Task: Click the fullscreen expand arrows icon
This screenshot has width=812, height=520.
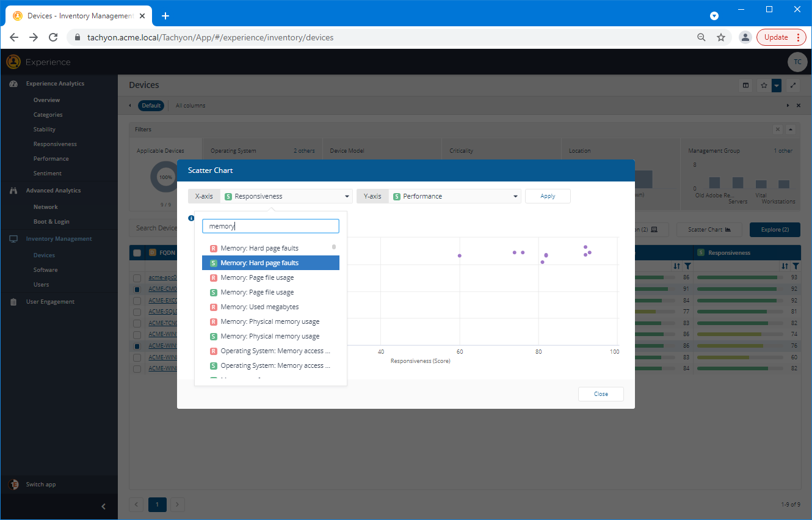Action: point(793,86)
